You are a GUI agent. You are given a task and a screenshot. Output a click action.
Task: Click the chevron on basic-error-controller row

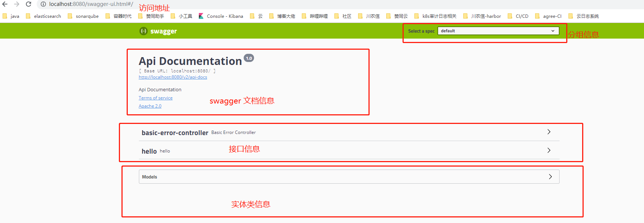tap(549, 132)
